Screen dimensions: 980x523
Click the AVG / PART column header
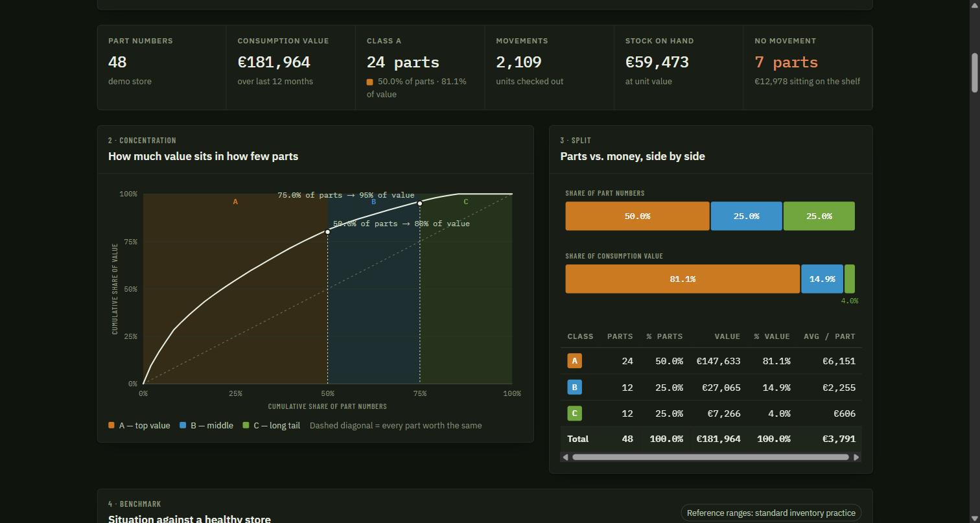click(829, 336)
